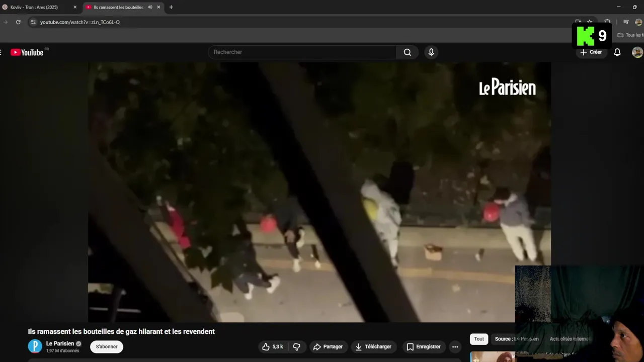This screenshot has height=362, width=644.
Task: Mute the tab via speaker icon
Action: click(x=150, y=7)
